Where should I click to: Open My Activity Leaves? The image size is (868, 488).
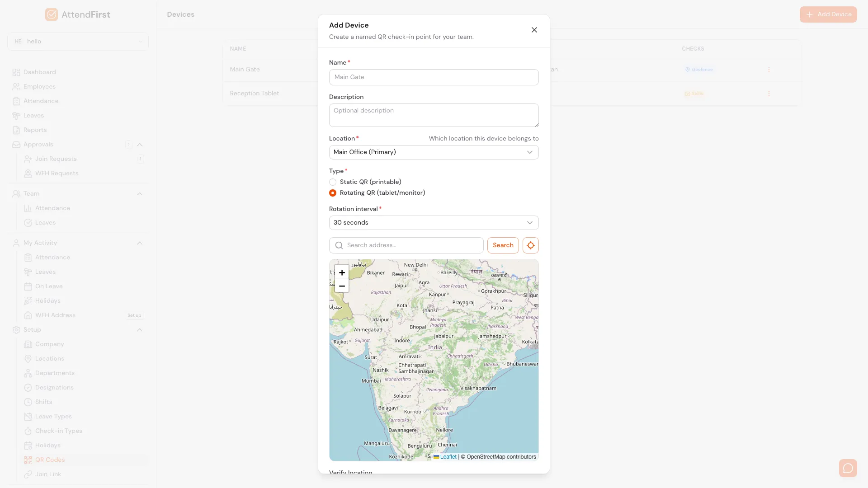click(45, 272)
